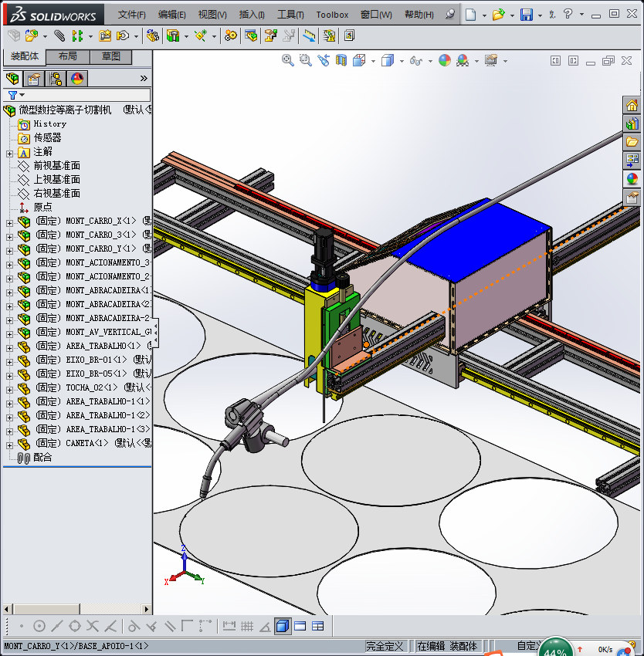Expand the 注解 annotations node
Image resolution: width=644 pixels, height=656 pixels.
[x=9, y=152]
